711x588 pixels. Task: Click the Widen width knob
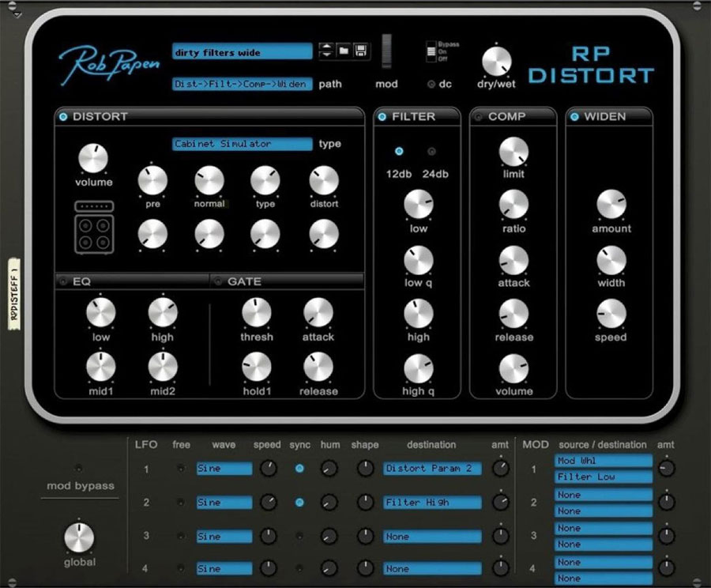click(x=611, y=261)
